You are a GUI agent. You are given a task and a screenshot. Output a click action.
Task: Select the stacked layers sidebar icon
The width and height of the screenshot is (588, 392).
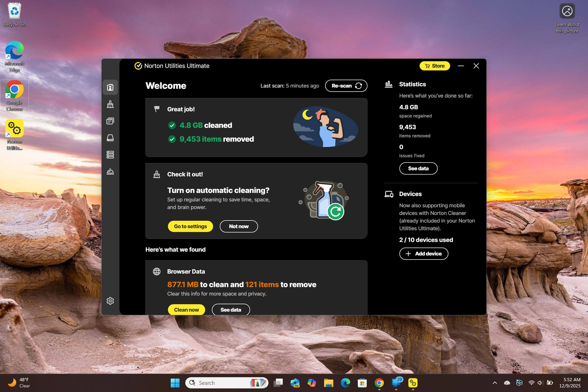pyautogui.click(x=110, y=155)
